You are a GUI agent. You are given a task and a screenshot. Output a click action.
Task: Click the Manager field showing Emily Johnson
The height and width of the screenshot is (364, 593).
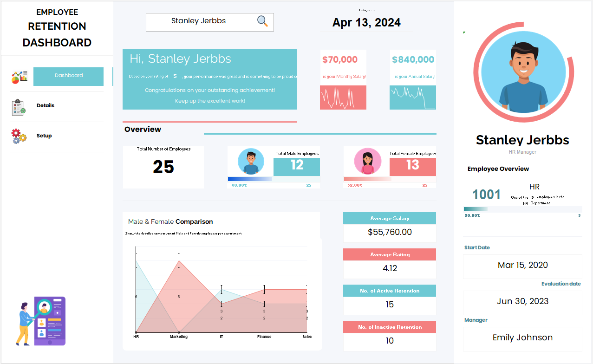522,338
